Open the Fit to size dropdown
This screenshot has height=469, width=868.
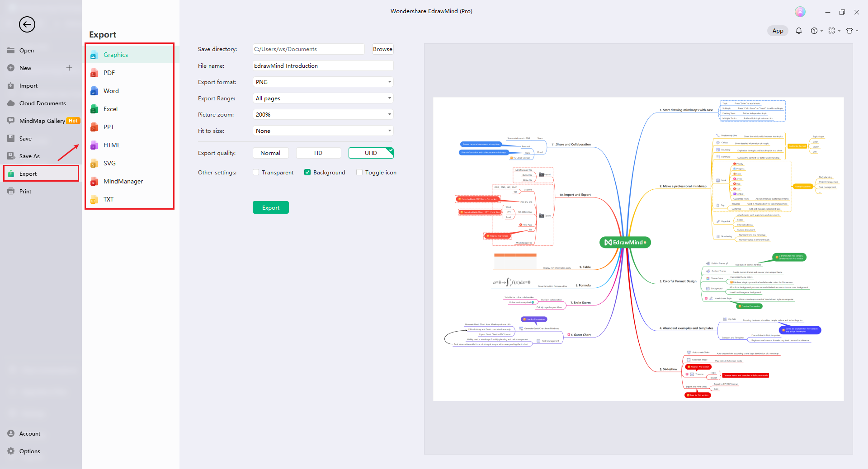[323, 131]
